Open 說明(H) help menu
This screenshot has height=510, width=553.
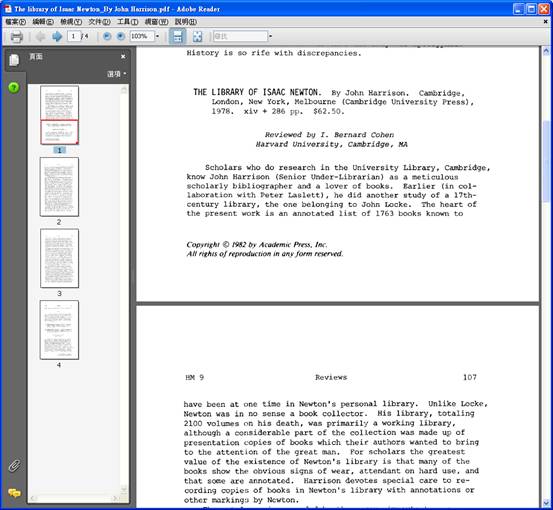click(186, 22)
